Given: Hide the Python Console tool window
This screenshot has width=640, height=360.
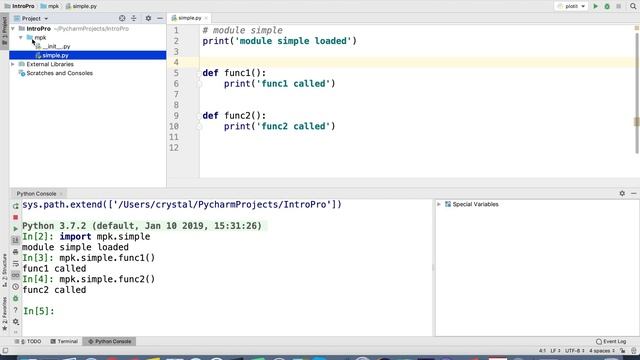Looking at the screenshot, I should pyautogui.click(x=633, y=193).
